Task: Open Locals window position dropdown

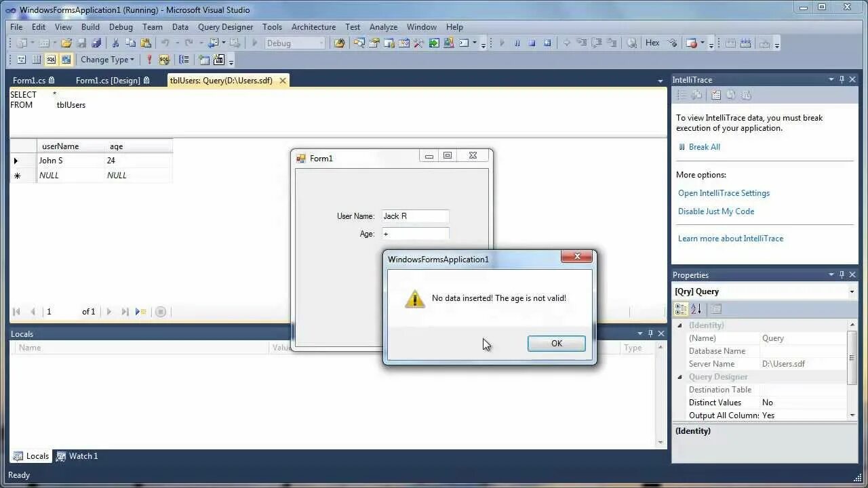Action: point(639,333)
